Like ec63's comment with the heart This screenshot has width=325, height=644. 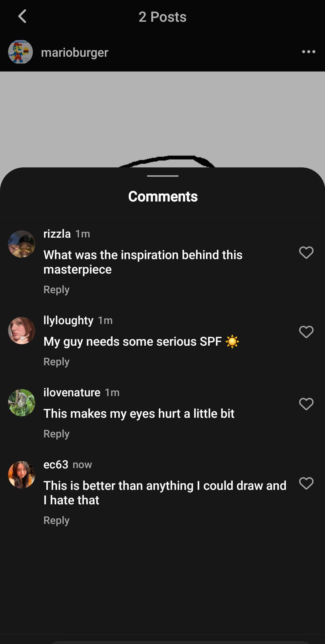click(306, 483)
